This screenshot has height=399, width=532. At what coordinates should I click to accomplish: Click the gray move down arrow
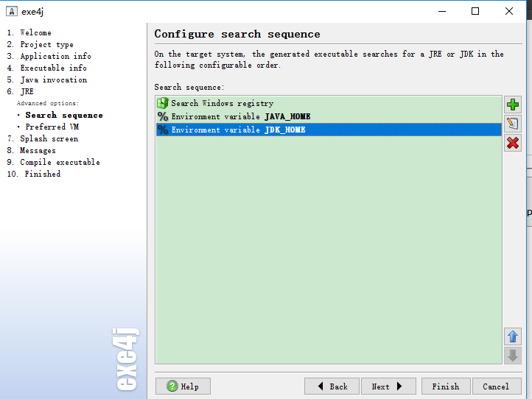512,356
